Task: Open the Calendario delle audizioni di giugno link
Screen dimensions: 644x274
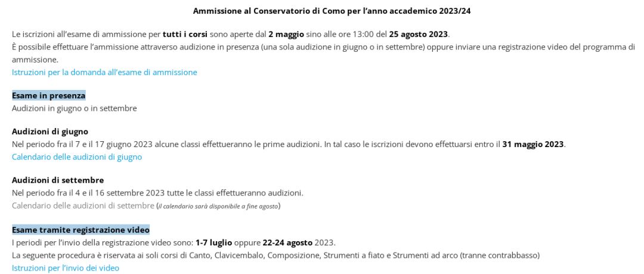Action: [77, 157]
